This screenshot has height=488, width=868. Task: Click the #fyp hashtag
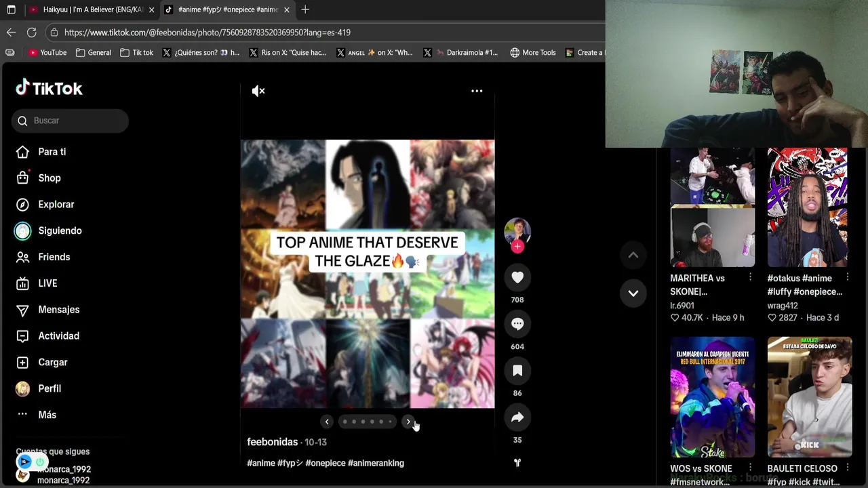[x=290, y=463]
